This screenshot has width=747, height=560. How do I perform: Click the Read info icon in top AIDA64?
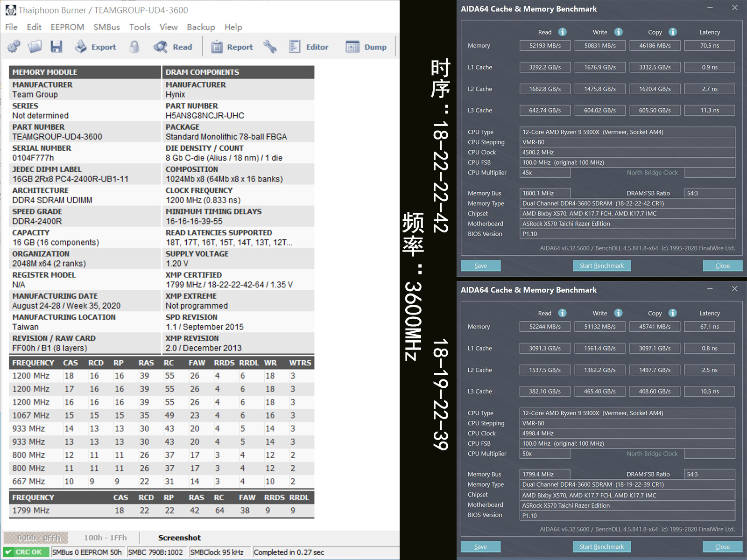pyautogui.click(x=563, y=32)
